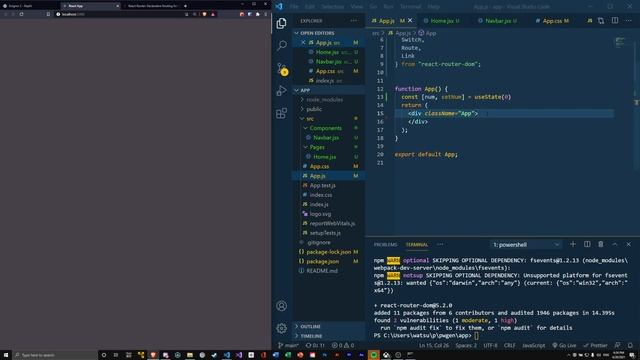Collapse the Components folder
Image resolution: width=640 pixels, height=360 pixels.
coord(325,128)
